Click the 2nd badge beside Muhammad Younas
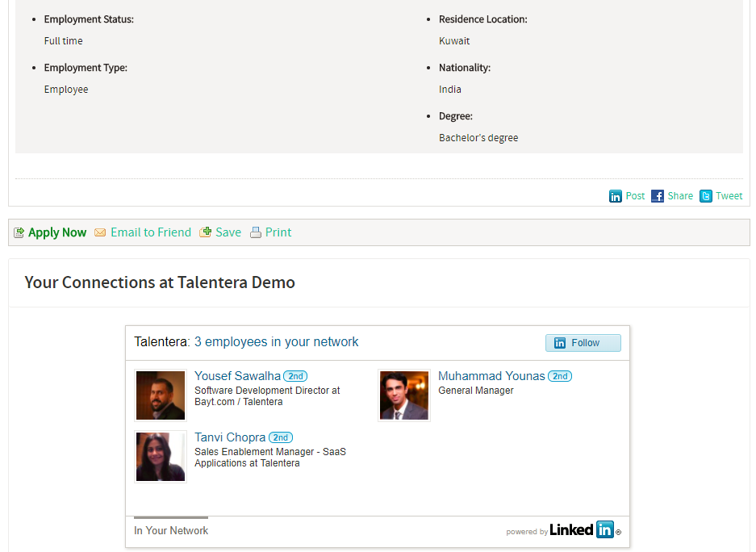This screenshot has width=756, height=552. [560, 376]
